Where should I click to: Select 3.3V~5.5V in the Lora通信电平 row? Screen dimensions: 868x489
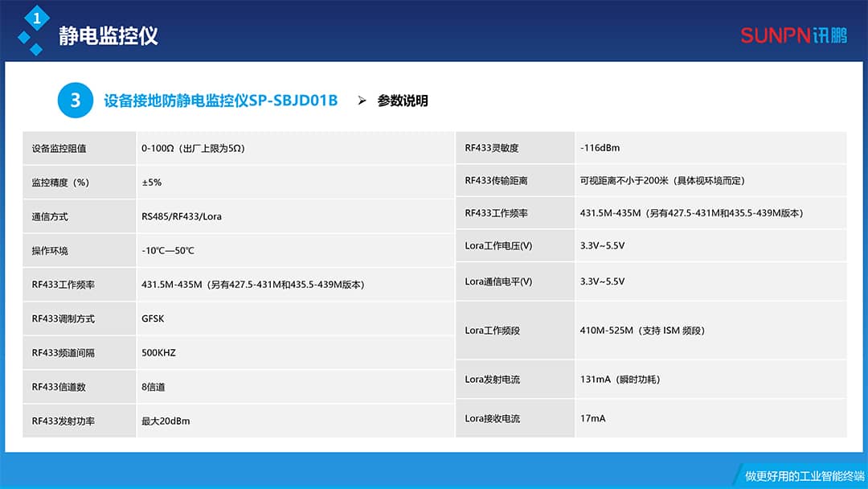[602, 281]
